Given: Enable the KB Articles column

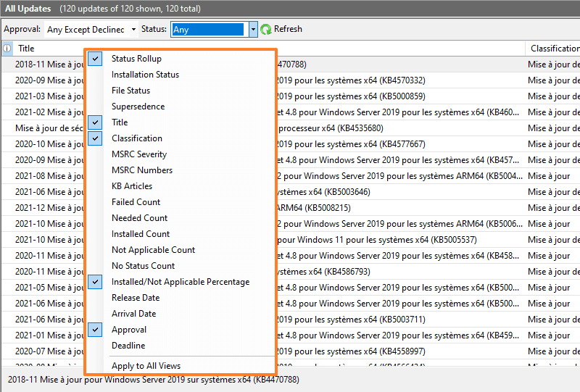Looking at the screenshot, I should [131, 186].
